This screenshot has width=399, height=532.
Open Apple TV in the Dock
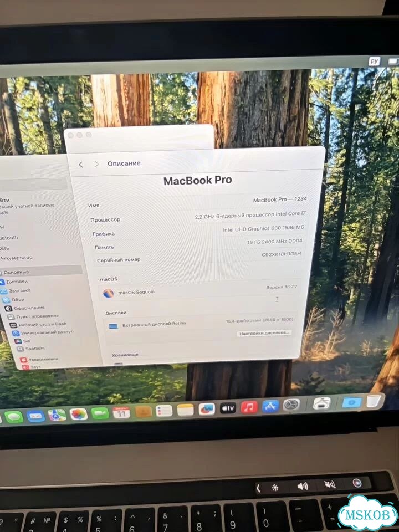[228, 408]
